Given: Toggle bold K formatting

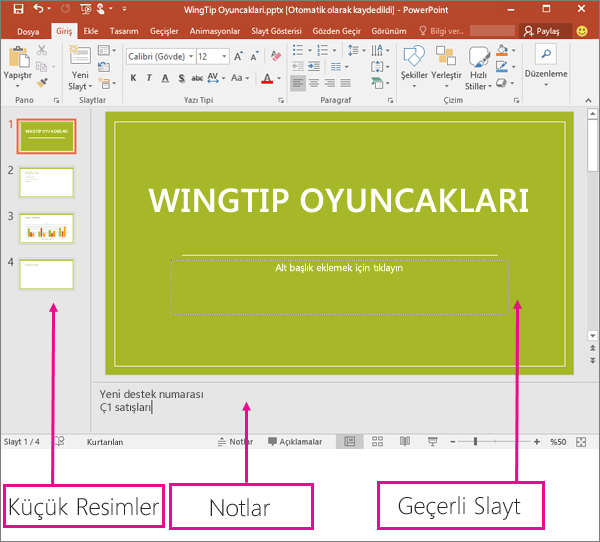Looking at the screenshot, I should (133, 78).
